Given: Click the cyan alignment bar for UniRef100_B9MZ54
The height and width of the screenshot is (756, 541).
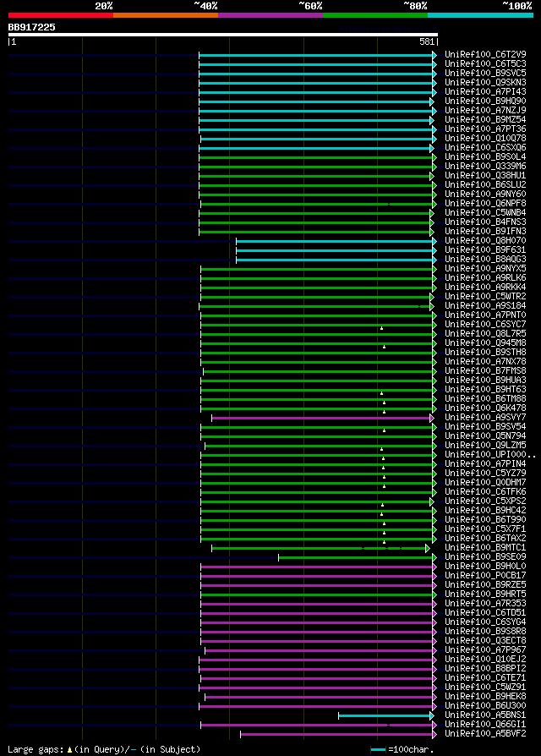Looking at the screenshot, I should pyautogui.click(x=316, y=121).
